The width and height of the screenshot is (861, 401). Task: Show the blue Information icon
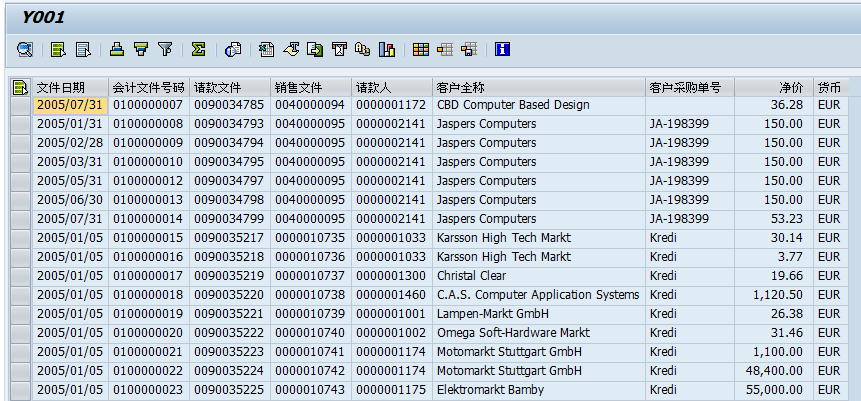(x=502, y=49)
